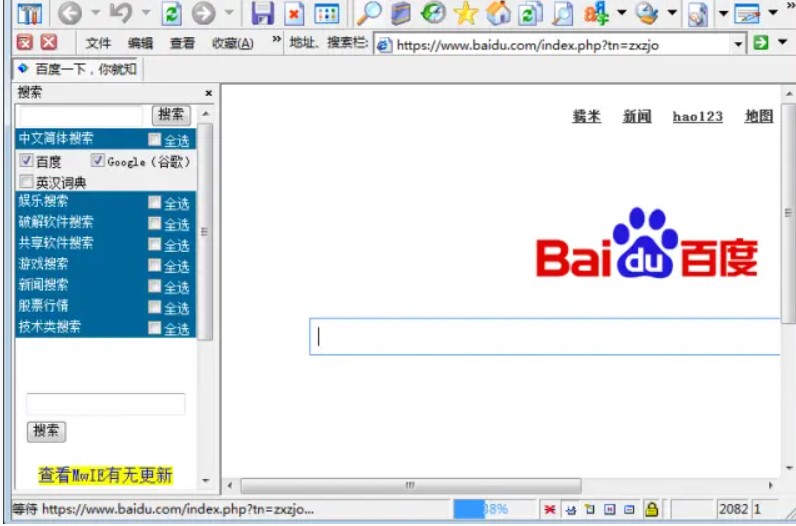
Task: Click the page icon with the red X
Action: (x=294, y=14)
